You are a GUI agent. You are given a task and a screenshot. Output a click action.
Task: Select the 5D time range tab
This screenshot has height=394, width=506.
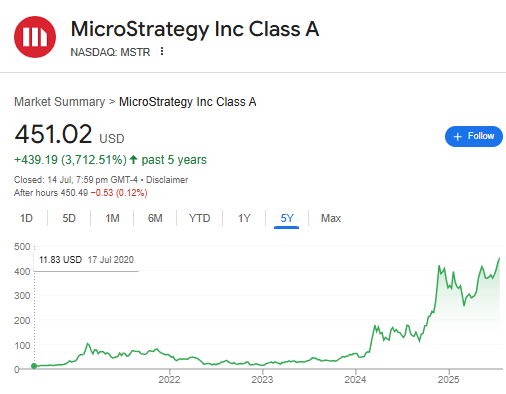[69, 218]
